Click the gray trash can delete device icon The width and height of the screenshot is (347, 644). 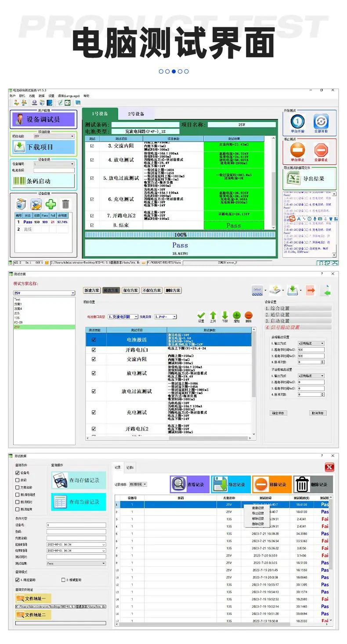[x=65, y=204]
